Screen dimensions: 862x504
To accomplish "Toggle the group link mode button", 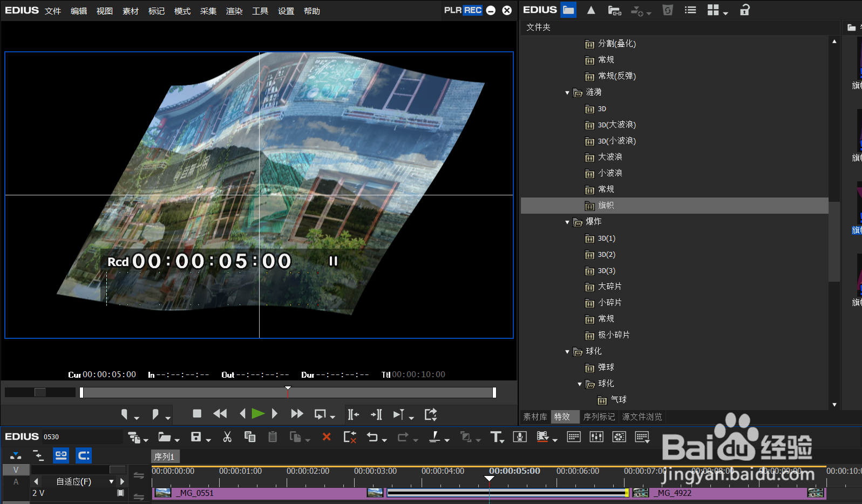I will 61,455.
